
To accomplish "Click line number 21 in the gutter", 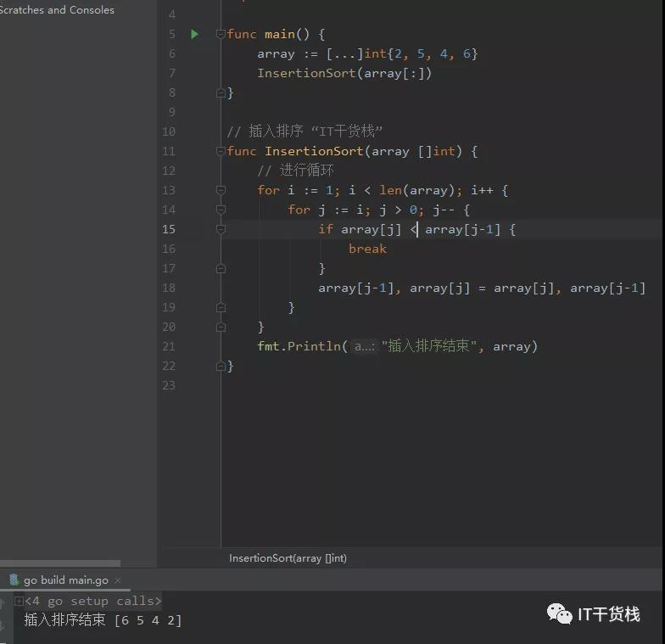I will tap(168, 346).
